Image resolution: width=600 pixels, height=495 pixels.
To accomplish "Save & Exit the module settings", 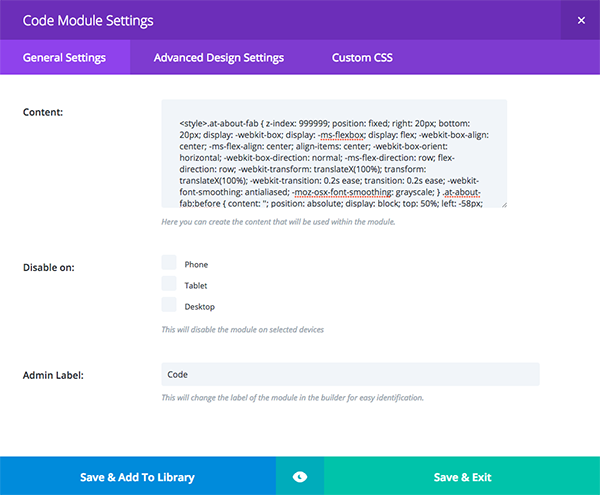I will [462, 476].
